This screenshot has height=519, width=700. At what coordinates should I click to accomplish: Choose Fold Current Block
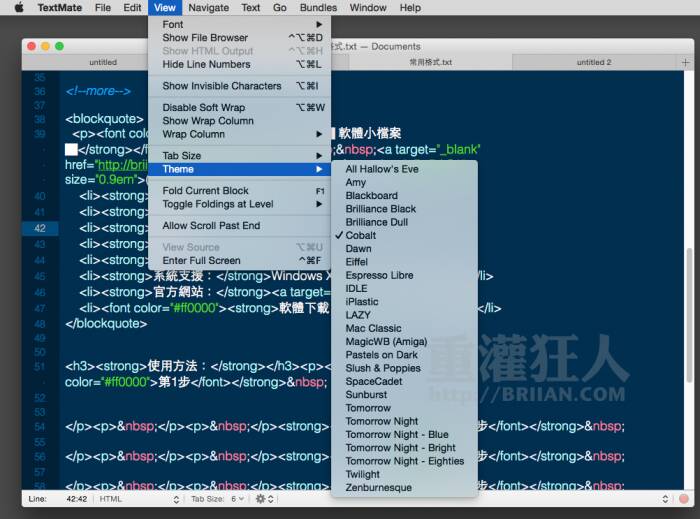pyautogui.click(x=241, y=191)
